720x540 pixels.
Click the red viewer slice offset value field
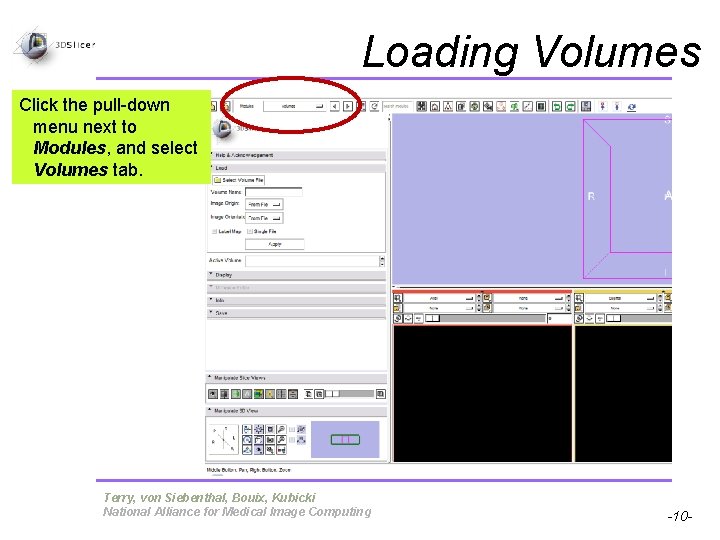coord(558,318)
